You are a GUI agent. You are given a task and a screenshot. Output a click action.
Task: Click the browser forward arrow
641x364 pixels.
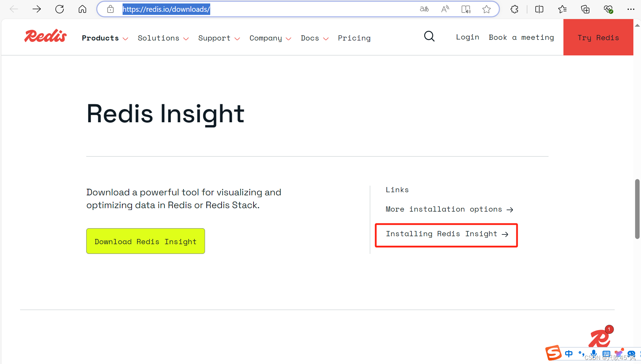[36, 9]
